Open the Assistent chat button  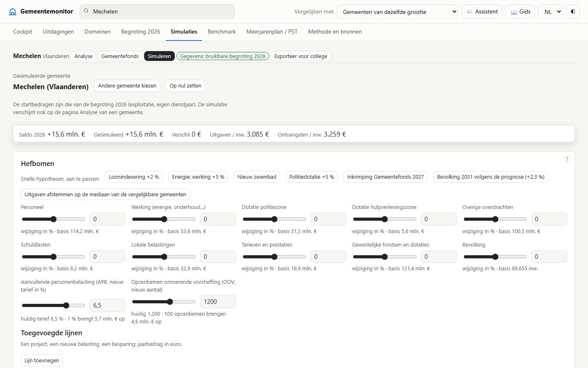click(482, 11)
